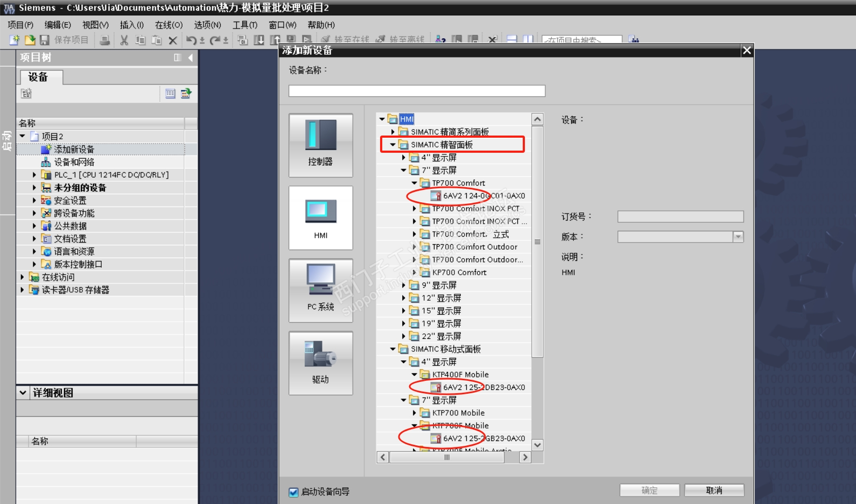Click the cut scissors icon
This screenshot has height=504, width=856.
pyautogui.click(x=124, y=40)
